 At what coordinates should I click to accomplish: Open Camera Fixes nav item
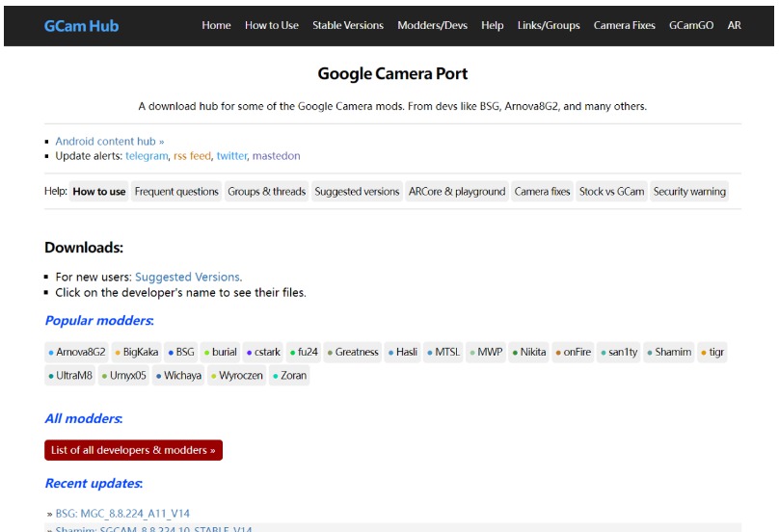(625, 25)
